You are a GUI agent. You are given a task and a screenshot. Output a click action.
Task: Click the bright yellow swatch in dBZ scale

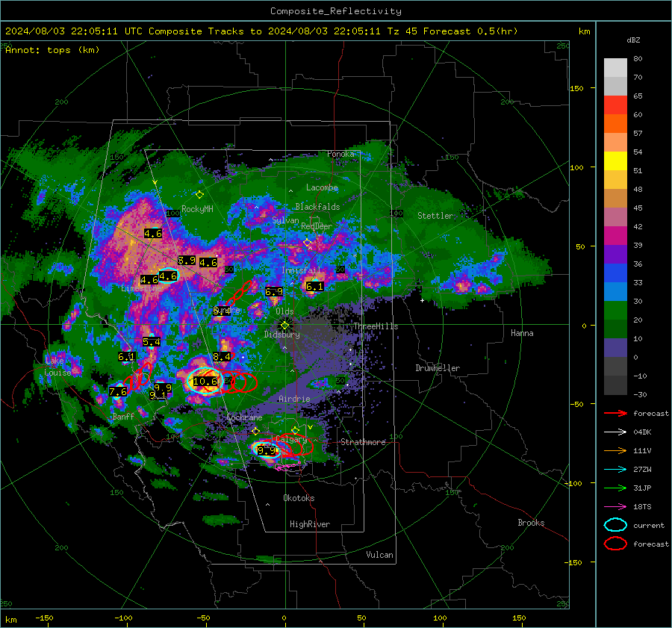pos(615,161)
